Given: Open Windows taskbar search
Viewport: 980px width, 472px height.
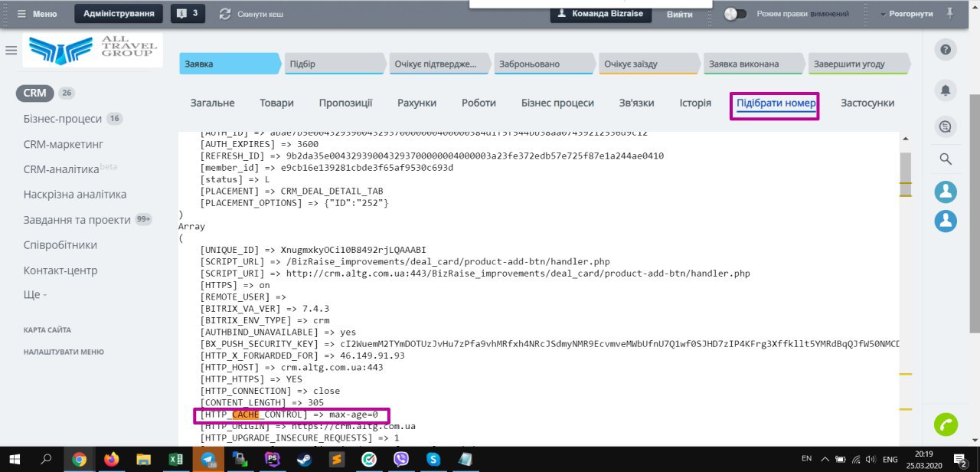Looking at the screenshot, I should [46, 459].
